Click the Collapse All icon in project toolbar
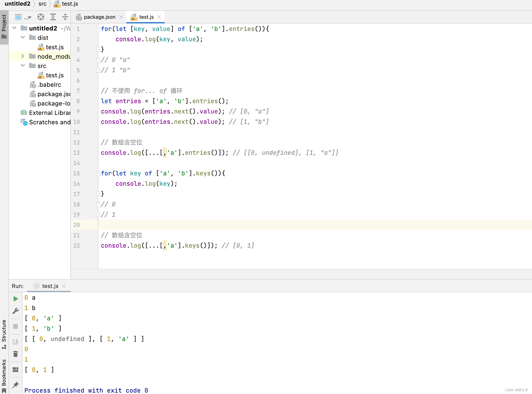The width and height of the screenshot is (532, 394). pos(65,17)
